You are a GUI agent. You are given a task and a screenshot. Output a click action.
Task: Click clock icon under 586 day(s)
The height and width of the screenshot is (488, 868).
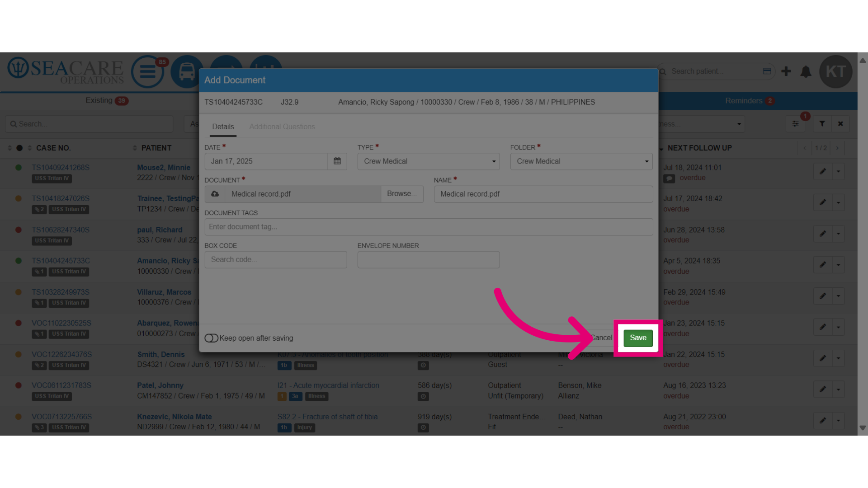(423, 396)
